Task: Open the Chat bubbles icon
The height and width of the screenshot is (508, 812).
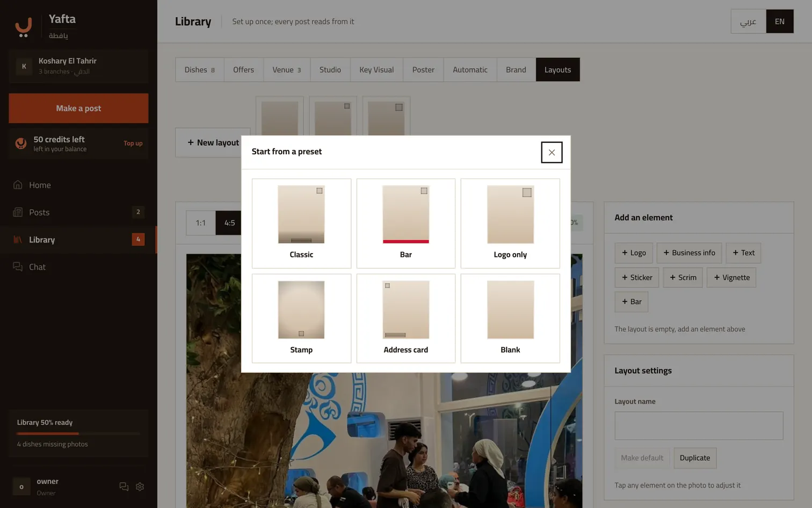Action: [18, 267]
